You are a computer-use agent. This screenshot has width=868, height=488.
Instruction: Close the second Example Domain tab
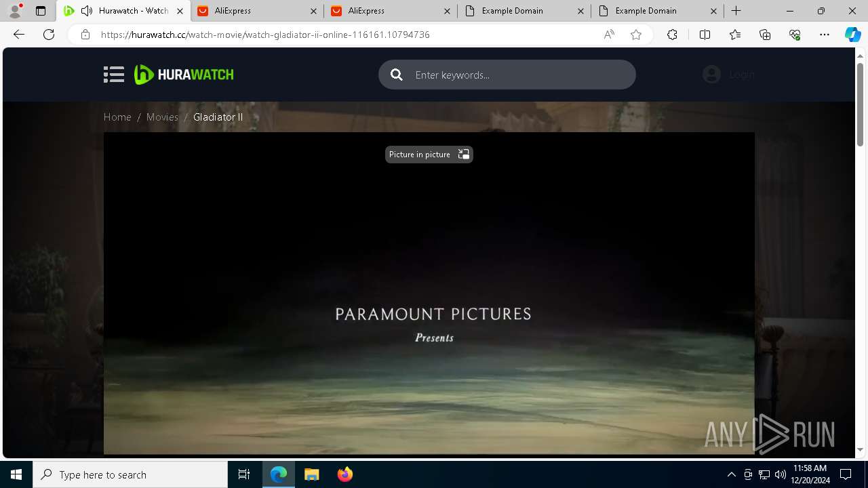pyautogui.click(x=714, y=11)
